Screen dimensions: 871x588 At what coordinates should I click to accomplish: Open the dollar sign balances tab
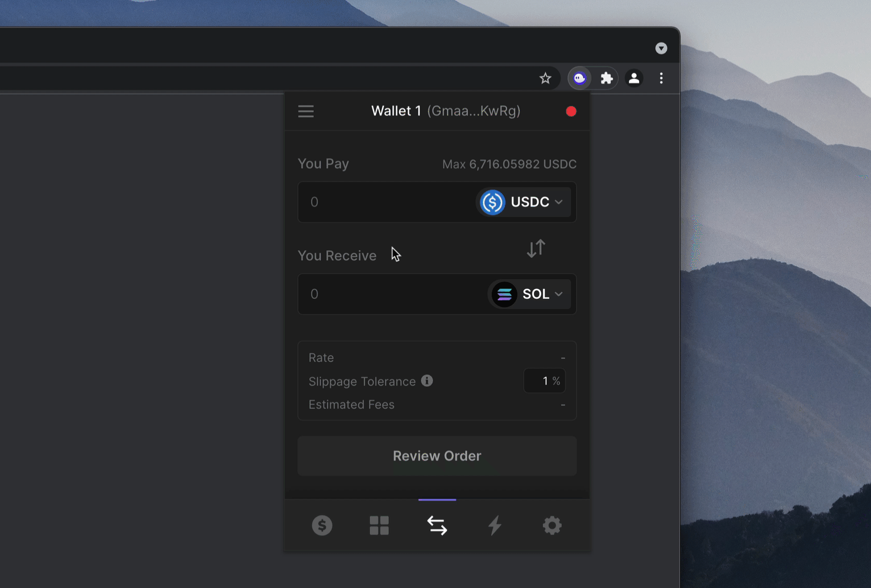coord(322,525)
